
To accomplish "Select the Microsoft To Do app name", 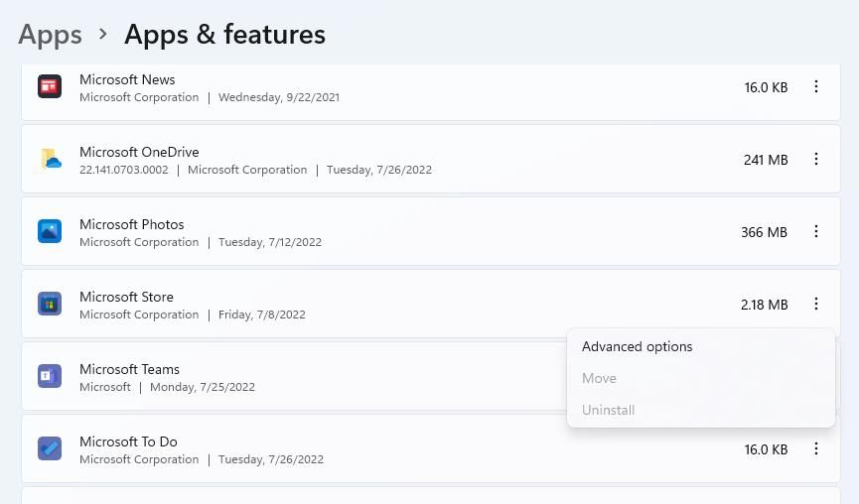I will point(128,441).
